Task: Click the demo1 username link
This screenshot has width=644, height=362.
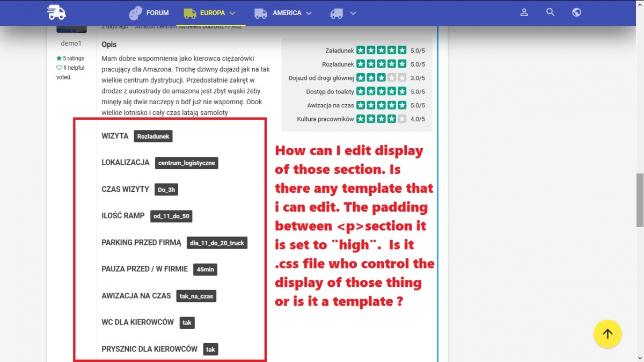Action: coord(71,44)
